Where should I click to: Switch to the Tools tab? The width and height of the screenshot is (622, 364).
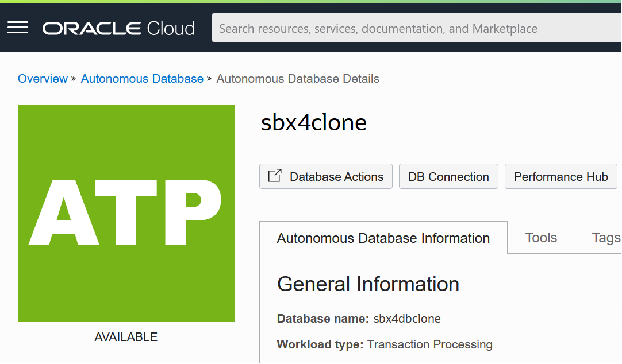pyautogui.click(x=541, y=238)
